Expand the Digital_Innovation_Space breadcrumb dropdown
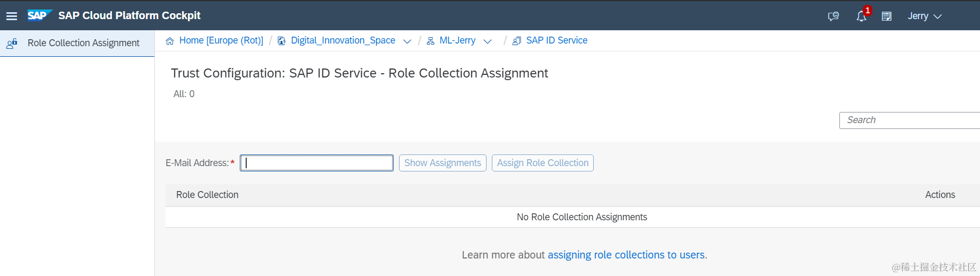 [x=407, y=41]
